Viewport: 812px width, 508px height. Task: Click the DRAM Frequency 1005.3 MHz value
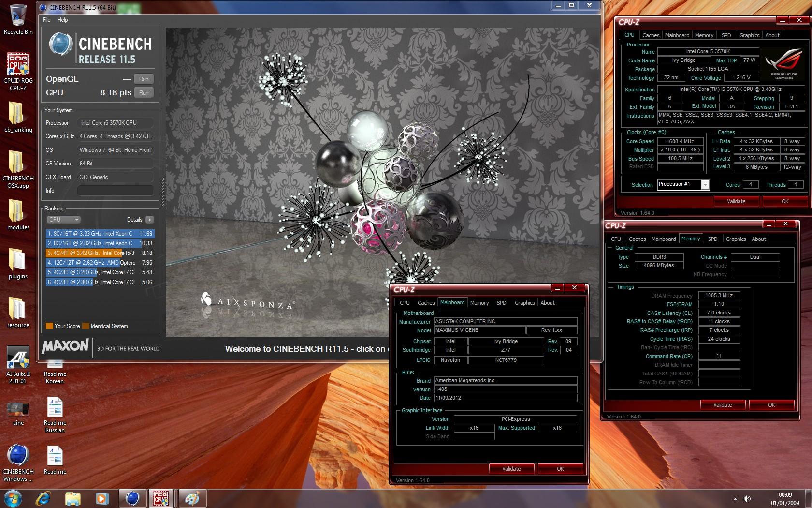[719, 296]
